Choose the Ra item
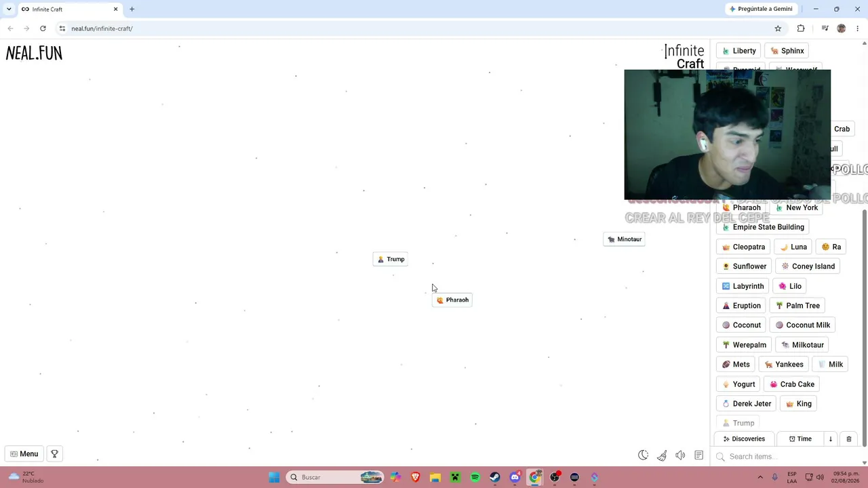Screen dimensions: 868x488 coord(831,247)
